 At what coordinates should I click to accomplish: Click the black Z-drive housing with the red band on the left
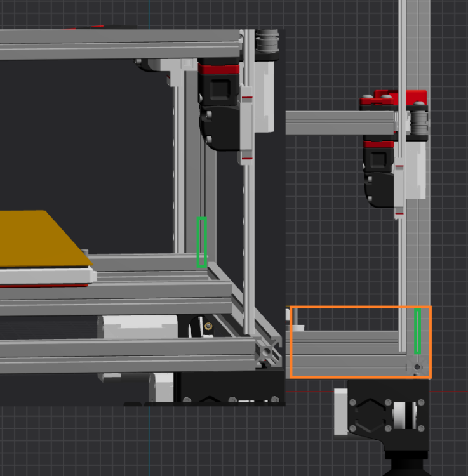(x=219, y=105)
